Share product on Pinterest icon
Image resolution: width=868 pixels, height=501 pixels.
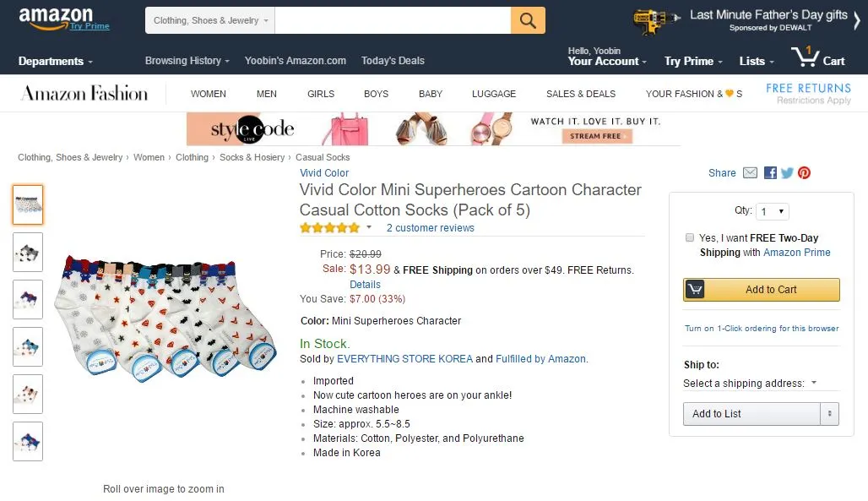pyautogui.click(x=804, y=173)
